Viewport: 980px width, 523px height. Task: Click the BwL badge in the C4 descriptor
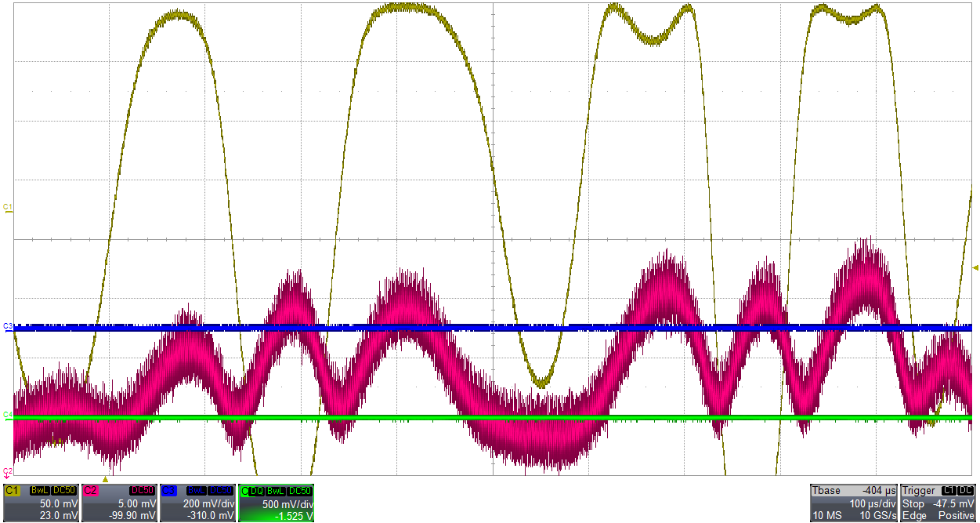click(275, 491)
